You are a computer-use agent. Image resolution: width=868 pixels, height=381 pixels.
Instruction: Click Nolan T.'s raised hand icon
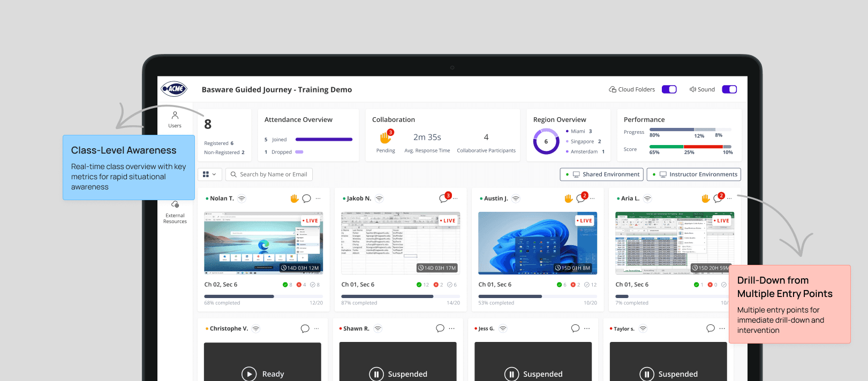coord(294,199)
